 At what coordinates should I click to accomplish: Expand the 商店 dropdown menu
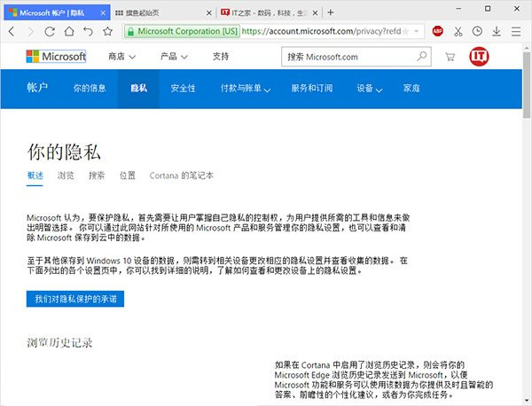coord(121,57)
